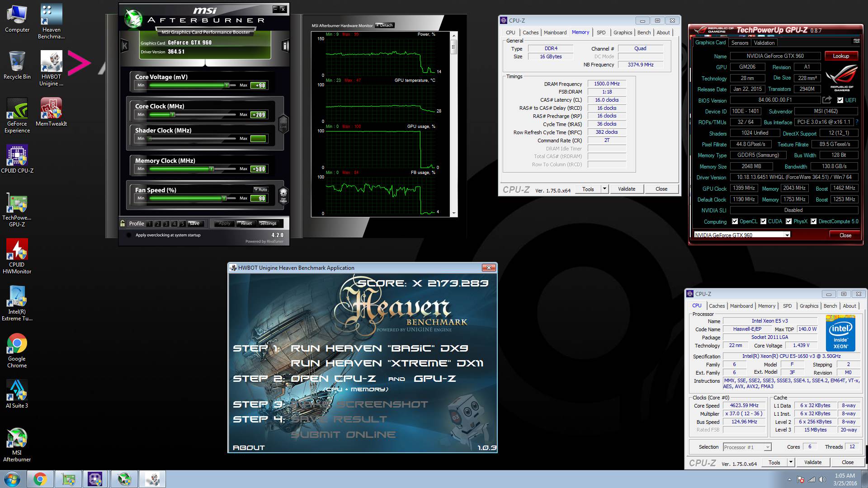Image resolution: width=868 pixels, height=488 pixels.
Task: Open Caches tab in lower CPU-Z window
Action: click(717, 306)
